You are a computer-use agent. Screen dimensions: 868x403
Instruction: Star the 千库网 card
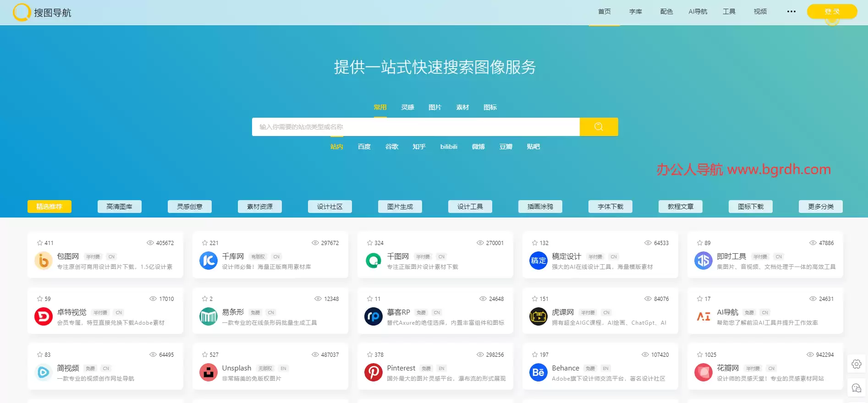205,243
